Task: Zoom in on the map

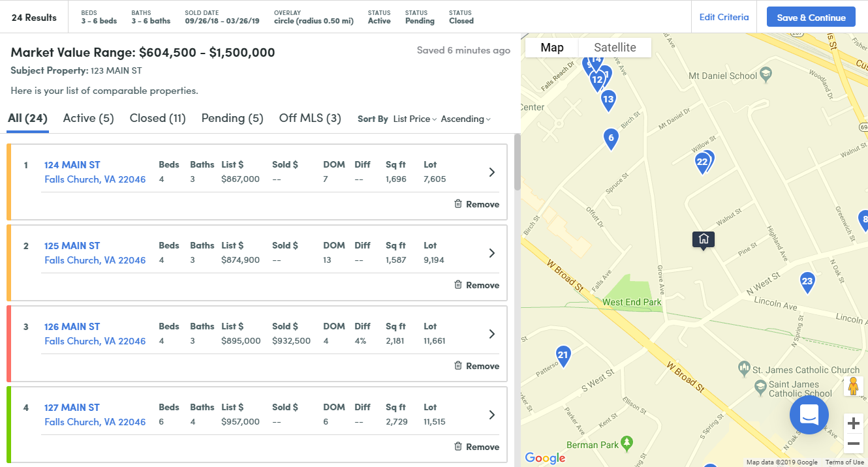Action: coord(853,423)
